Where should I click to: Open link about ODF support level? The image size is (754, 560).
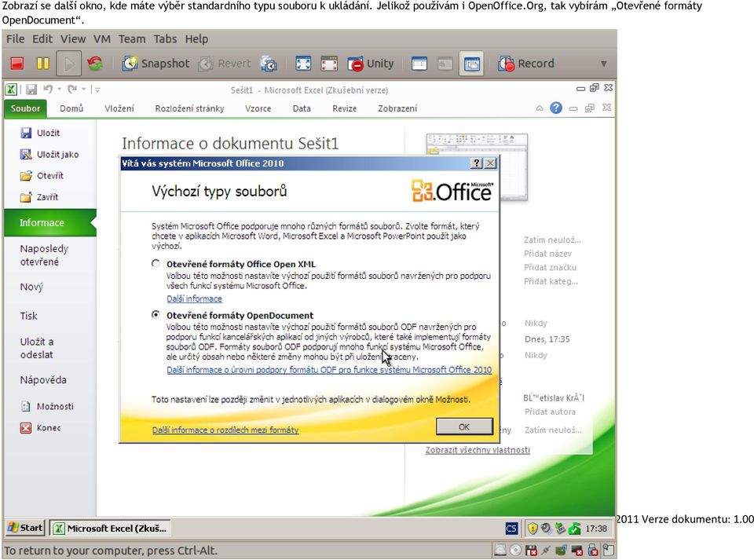click(x=329, y=370)
